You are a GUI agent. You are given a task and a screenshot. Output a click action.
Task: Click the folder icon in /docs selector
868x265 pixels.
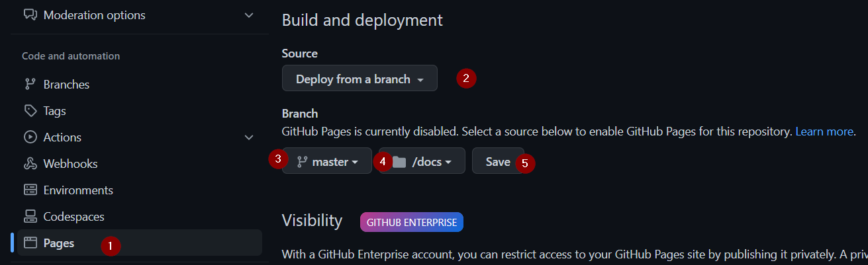coord(399,162)
